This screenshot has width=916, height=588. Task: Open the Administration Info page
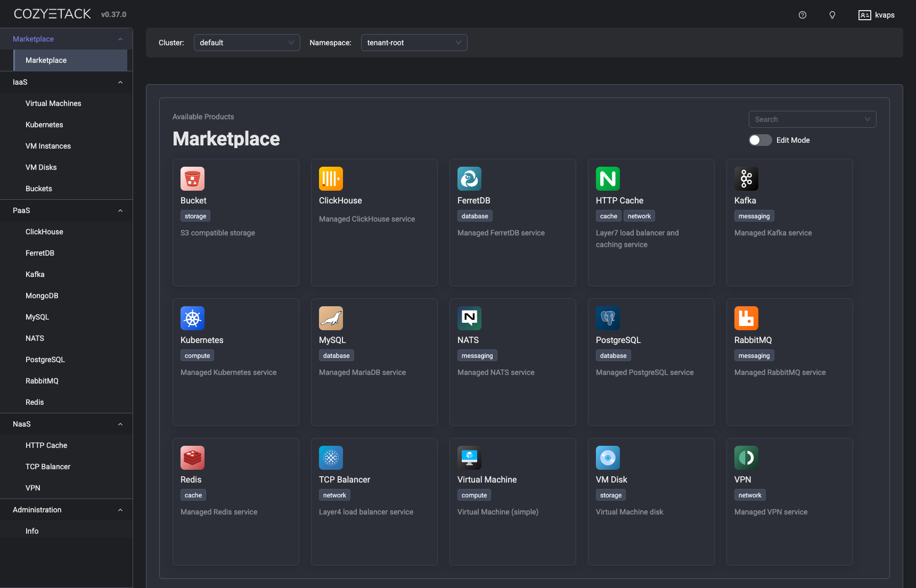click(x=32, y=530)
